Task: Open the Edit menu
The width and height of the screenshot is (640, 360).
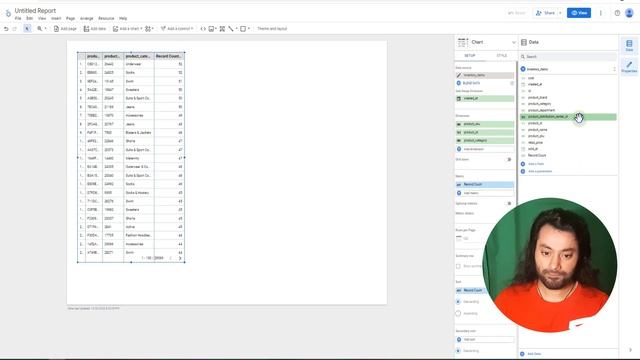Action: [29, 18]
